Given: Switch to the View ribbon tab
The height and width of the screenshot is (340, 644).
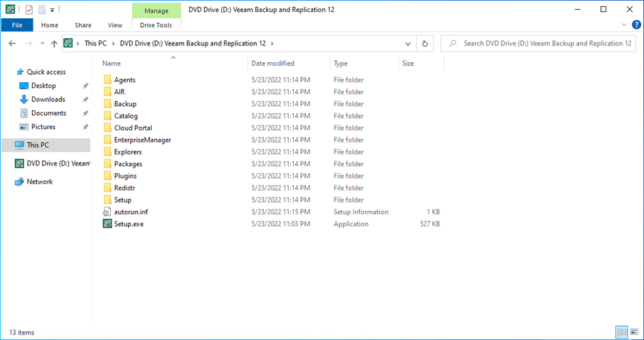Looking at the screenshot, I should click(115, 25).
